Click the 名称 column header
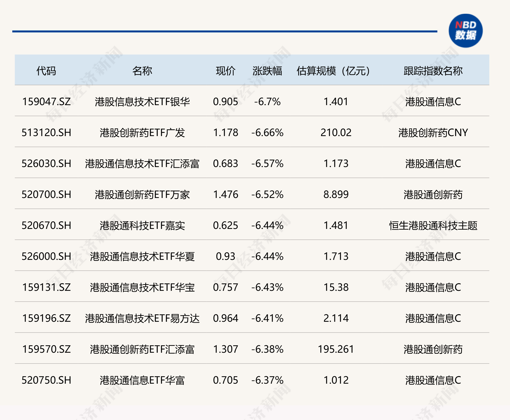The width and height of the screenshot is (510, 420). pyautogui.click(x=142, y=71)
